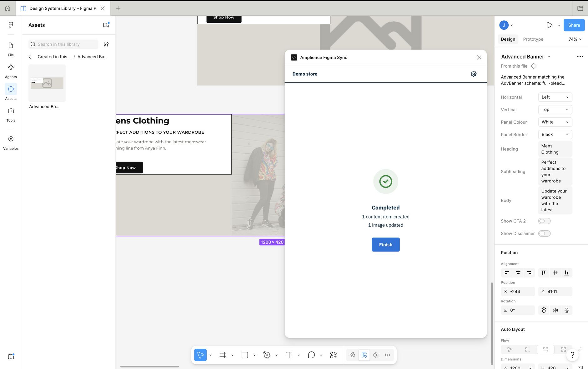Click the horizontal canvas scrollbar

(x=149, y=366)
